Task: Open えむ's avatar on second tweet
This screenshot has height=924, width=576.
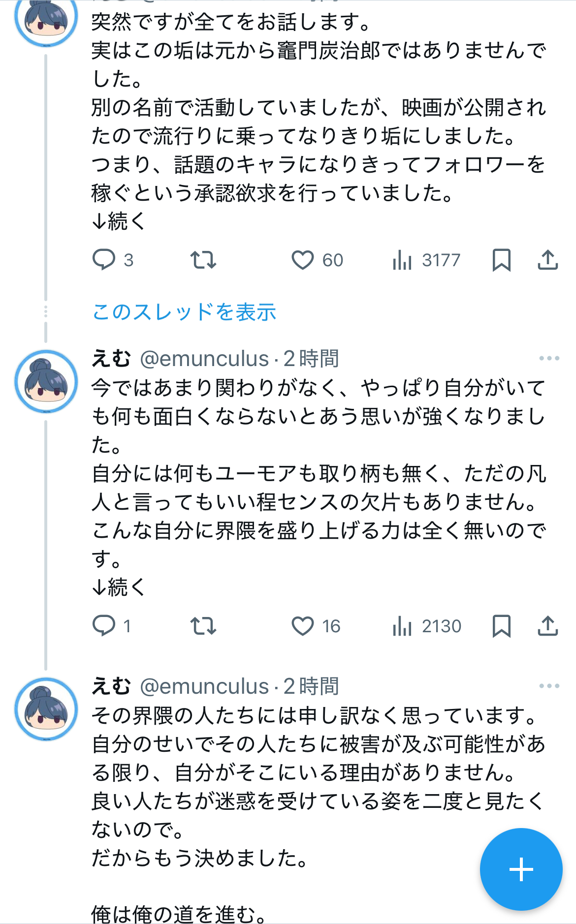Action: [46, 382]
